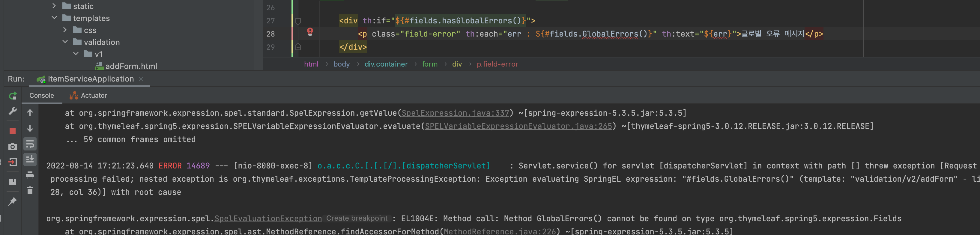980x235 pixels.
Task: Open the MethodReference.java:226 link
Action: pyautogui.click(x=500, y=231)
